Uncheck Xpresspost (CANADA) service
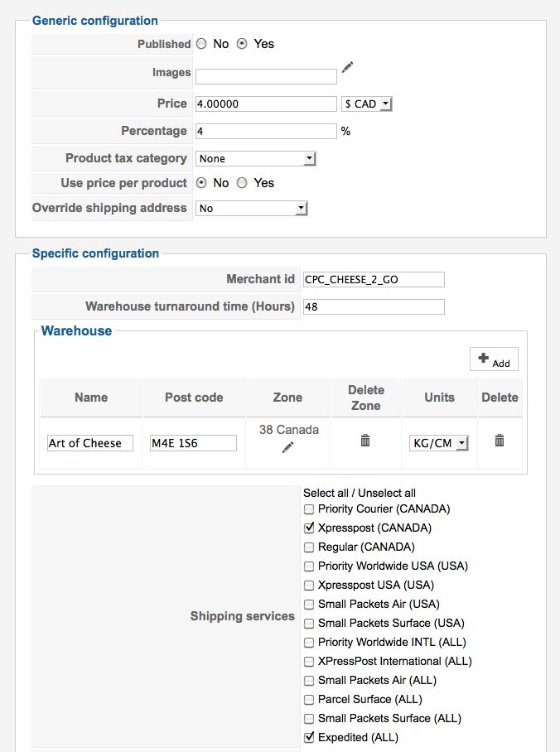 [x=309, y=528]
